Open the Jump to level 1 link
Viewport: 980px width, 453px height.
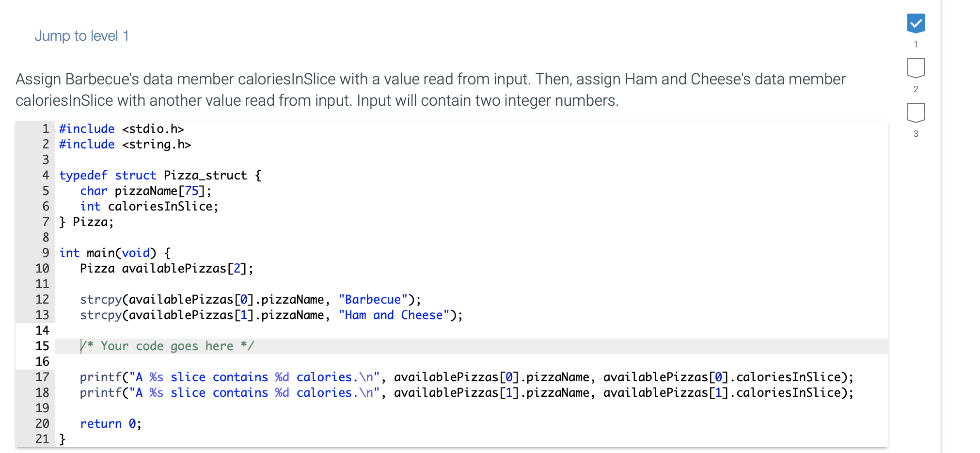[x=81, y=35]
